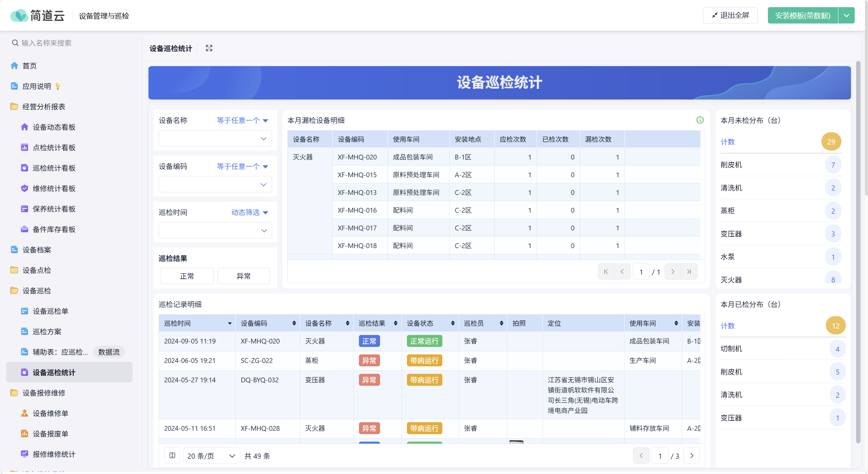
Task: Click the 报修维修统计 icon
Action: click(25, 454)
